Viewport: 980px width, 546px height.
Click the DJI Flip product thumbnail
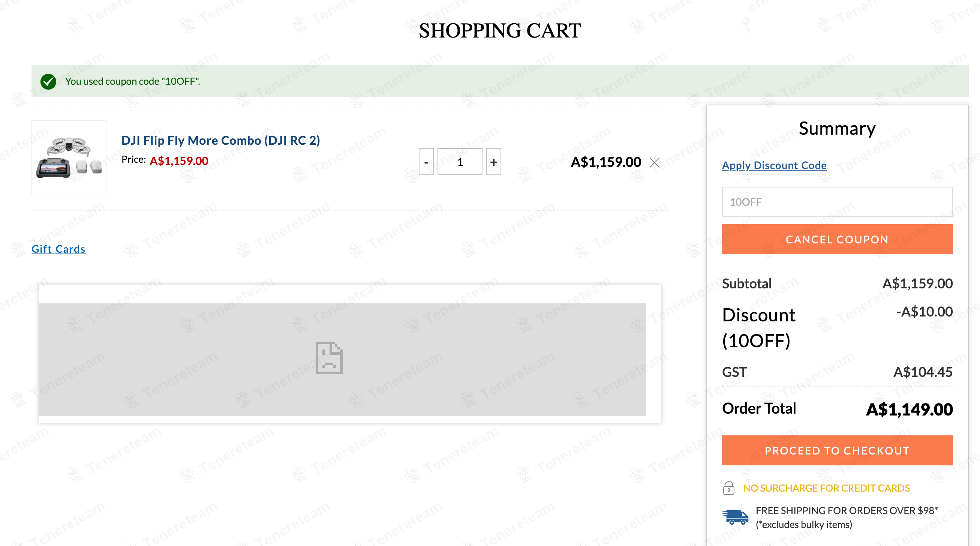(x=69, y=158)
